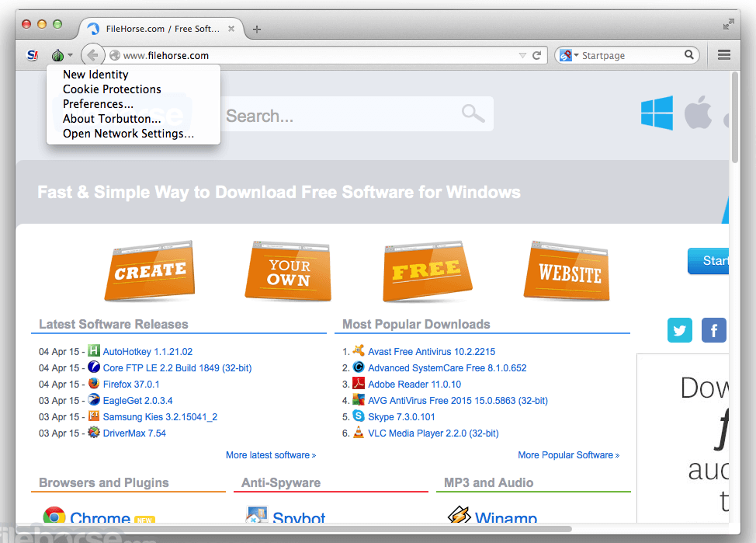Select Cookie Protections menu entry
This screenshot has width=756, height=543.
[112, 89]
